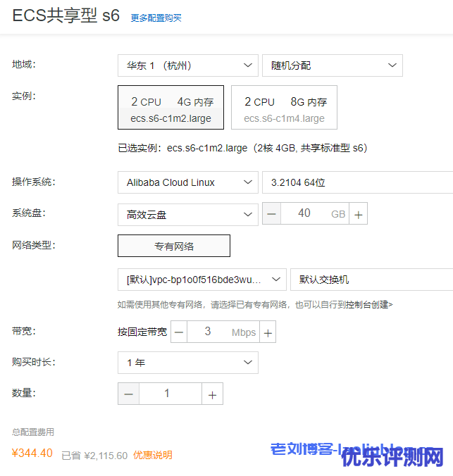Viewport: 453px width, 476px height.
Task: Expand the 随机分配 zone dropdown
Action: (332, 65)
